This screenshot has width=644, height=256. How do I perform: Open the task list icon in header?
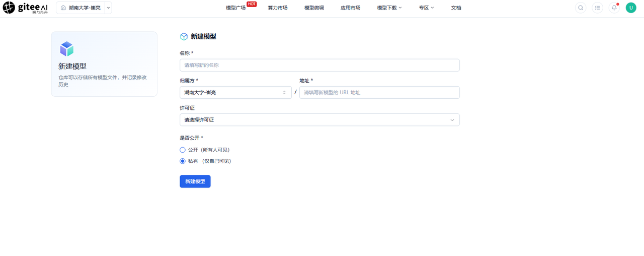pos(597,8)
